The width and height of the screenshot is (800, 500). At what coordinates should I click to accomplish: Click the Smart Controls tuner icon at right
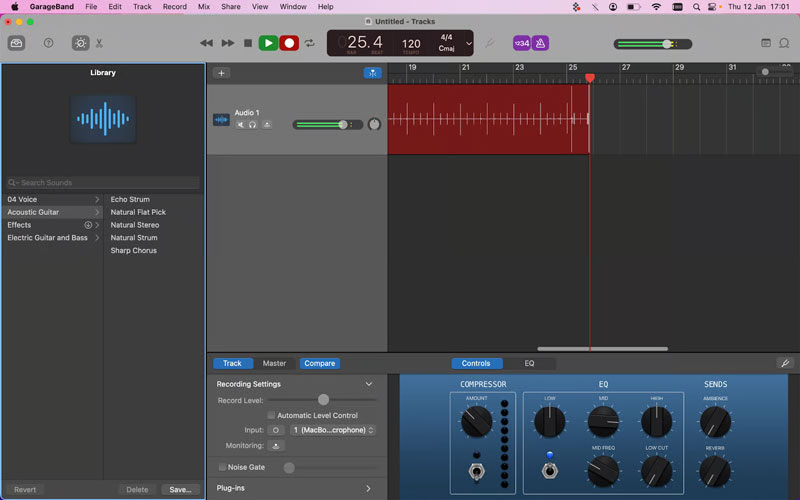tap(785, 363)
